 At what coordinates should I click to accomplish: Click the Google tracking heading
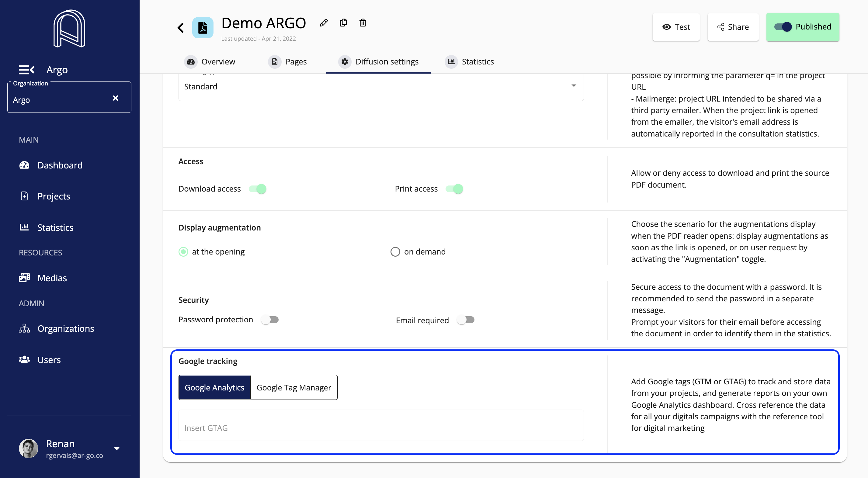click(x=208, y=361)
